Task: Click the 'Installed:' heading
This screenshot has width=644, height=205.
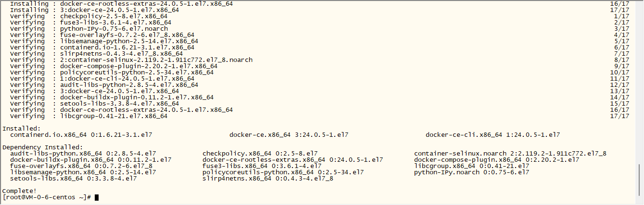Action: click(22, 129)
